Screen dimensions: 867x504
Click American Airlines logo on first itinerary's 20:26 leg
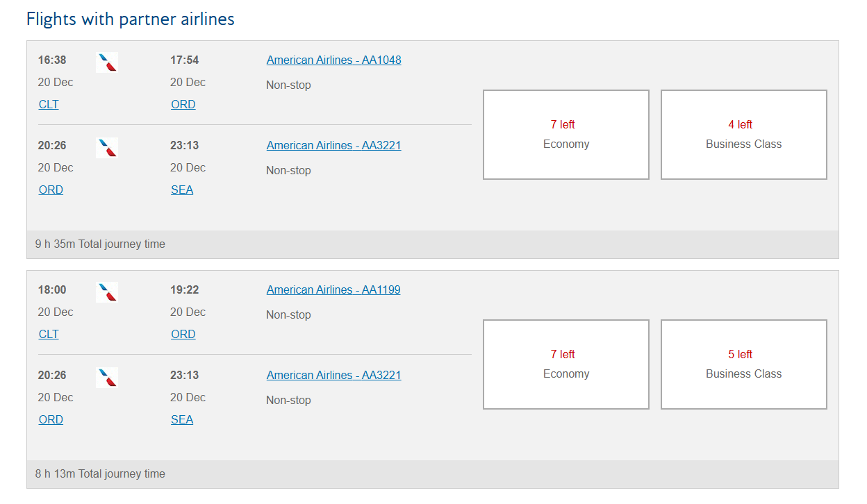click(x=107, y=148)
